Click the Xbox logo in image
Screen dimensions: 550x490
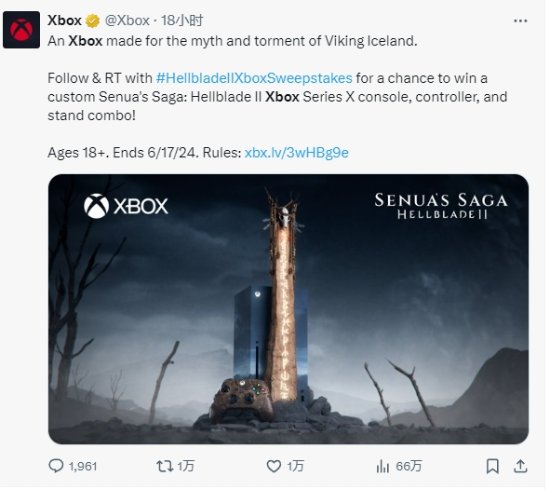click(127, 207)
